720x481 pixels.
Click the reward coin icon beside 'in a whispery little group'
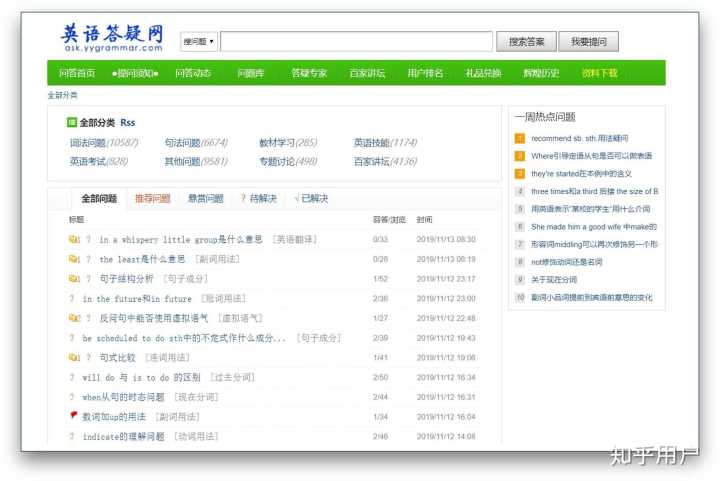click(74, 240)
